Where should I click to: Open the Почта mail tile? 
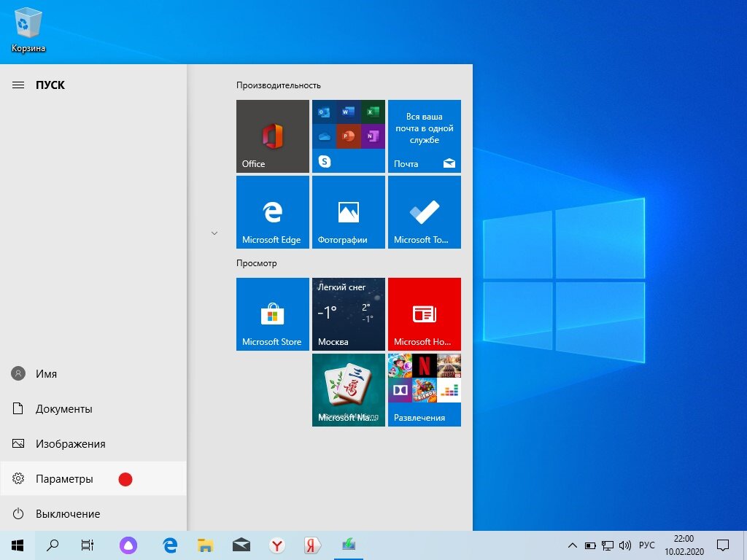[x=424, y=136]
